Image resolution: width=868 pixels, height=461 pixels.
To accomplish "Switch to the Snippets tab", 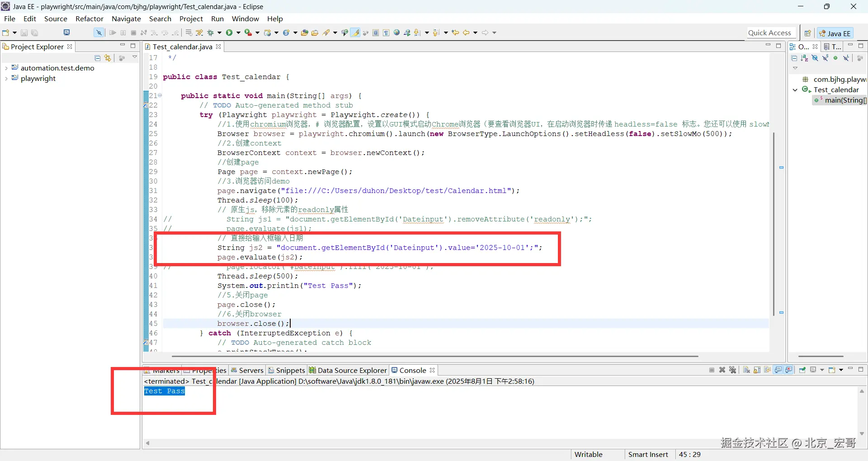I will [x=287, y=371].
